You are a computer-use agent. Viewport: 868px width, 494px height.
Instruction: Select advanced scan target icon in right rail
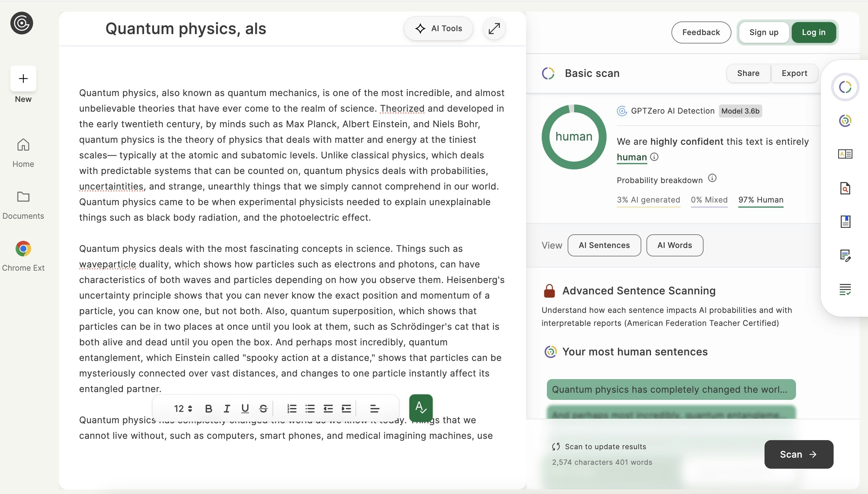coord(845,120)
